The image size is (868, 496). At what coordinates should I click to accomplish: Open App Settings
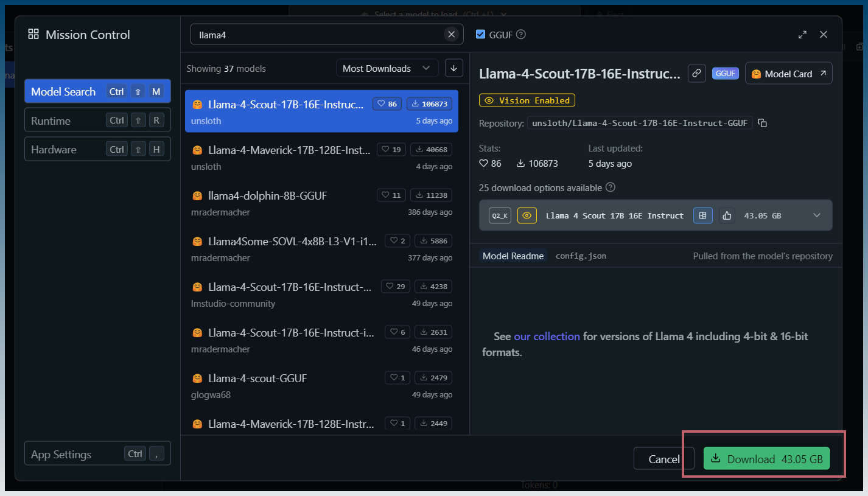[97, 454]
